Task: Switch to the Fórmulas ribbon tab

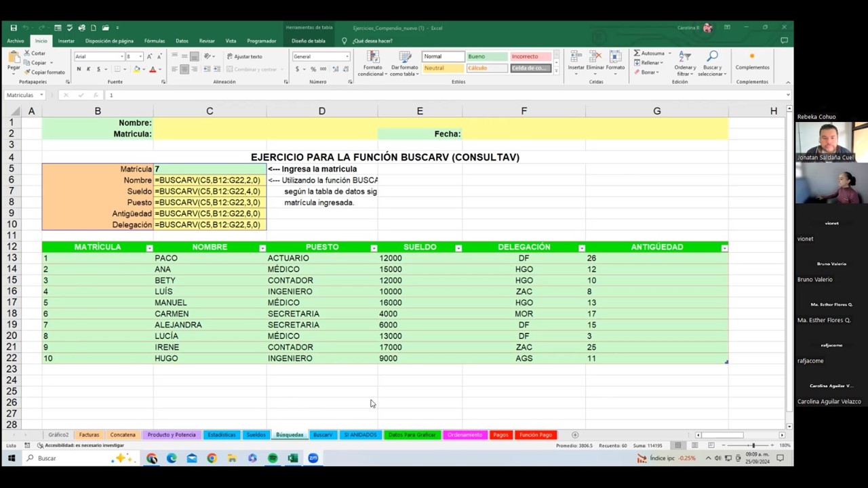Action: click(154, 41)
